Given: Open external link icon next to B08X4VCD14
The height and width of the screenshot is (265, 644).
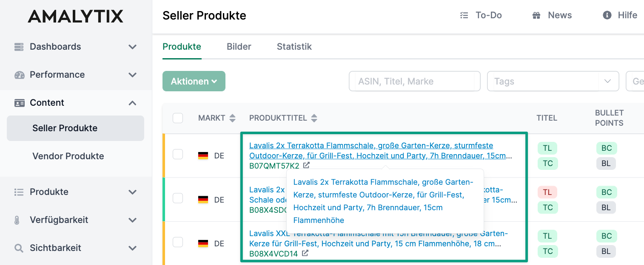Looking at the screenshot, I should [305, 253].
